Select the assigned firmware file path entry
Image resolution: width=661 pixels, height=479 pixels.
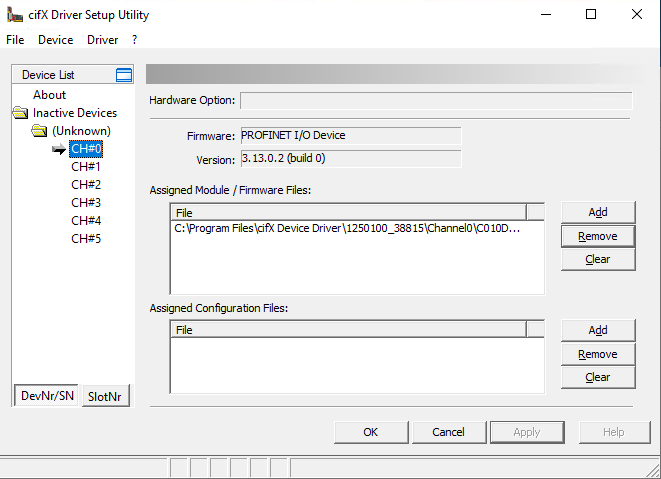[x=346, y=229]
